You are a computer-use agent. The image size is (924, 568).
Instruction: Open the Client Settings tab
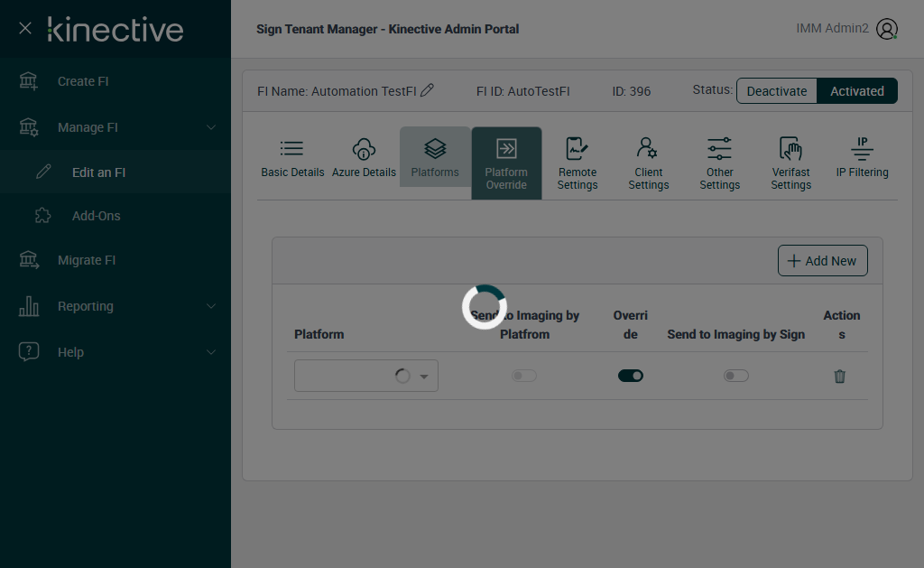point(648,163)
